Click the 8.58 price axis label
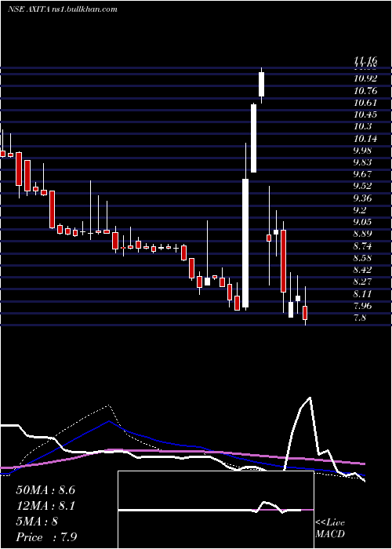Image resolution: width=392 pixels, height=549 pixels. 363,258
